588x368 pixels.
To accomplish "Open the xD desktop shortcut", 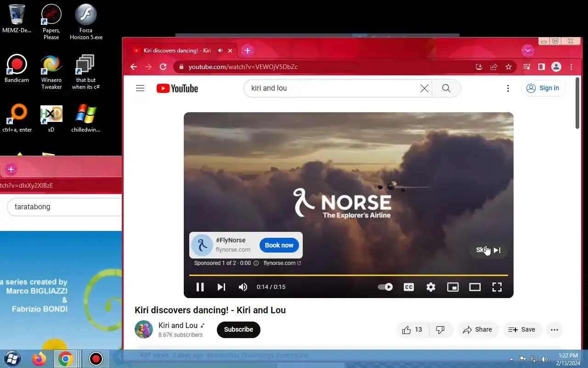I will coord(51,118).
